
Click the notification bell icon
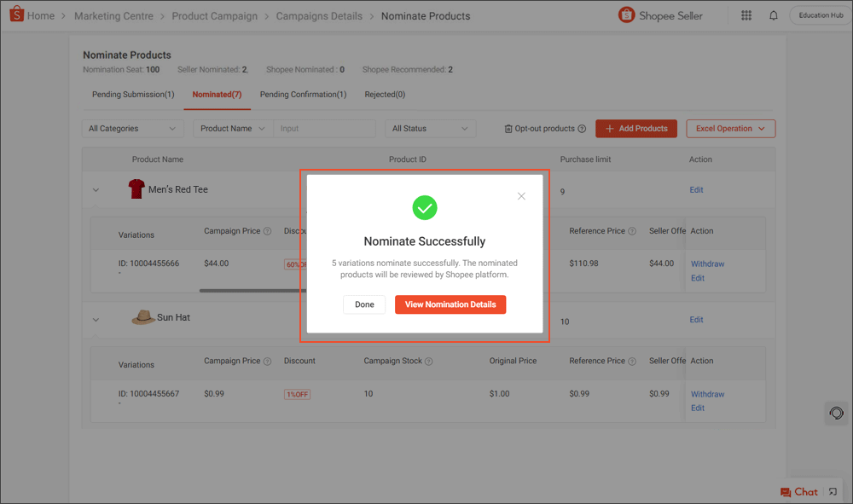774,15
